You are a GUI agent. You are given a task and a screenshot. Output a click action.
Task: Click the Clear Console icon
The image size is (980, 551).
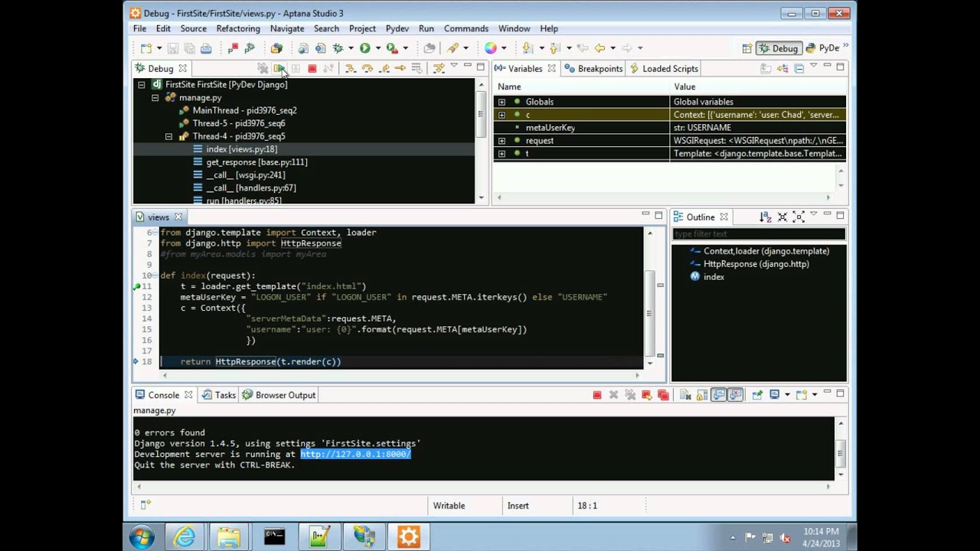(685, 395)
